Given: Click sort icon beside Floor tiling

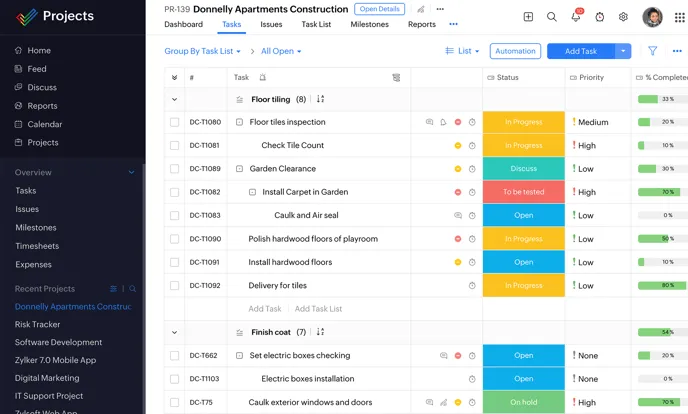Looking at the screenshot, I should pyautogui.click(x=321, y=99).
